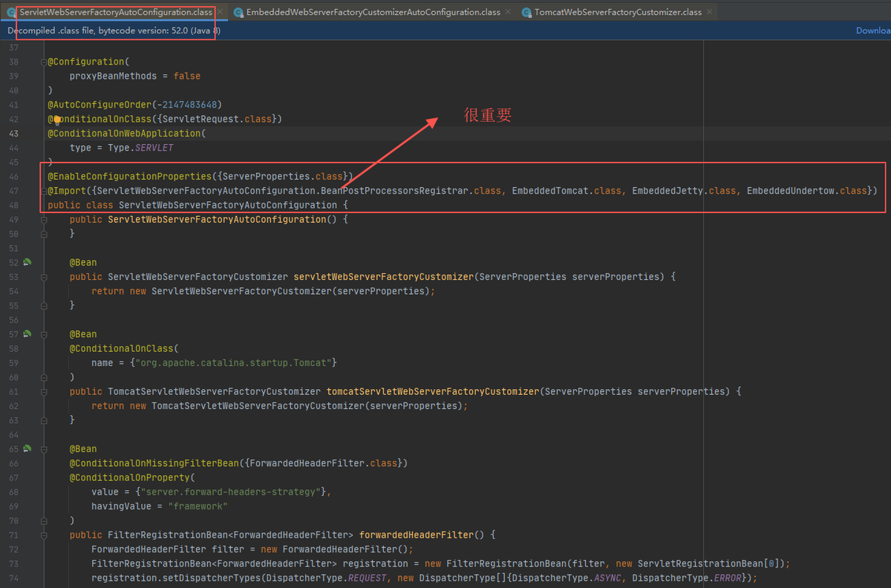Click the Spring bean gutter icon on line 52
This screenshot has width=891, height=588.
tap(27, 262)
